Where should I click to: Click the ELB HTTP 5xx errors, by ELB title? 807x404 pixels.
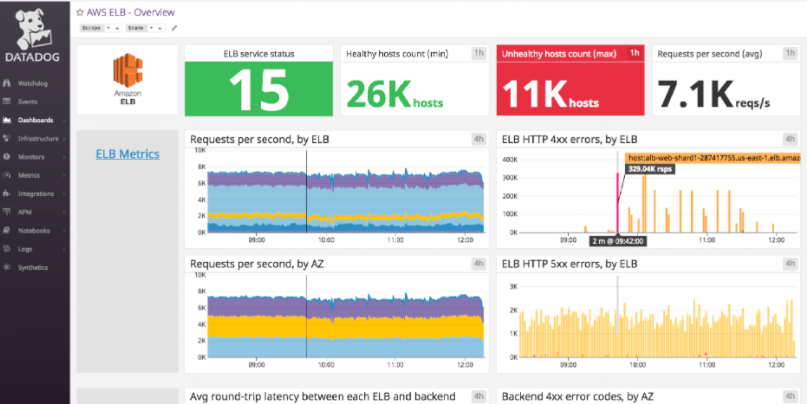[x=570, y=265]
